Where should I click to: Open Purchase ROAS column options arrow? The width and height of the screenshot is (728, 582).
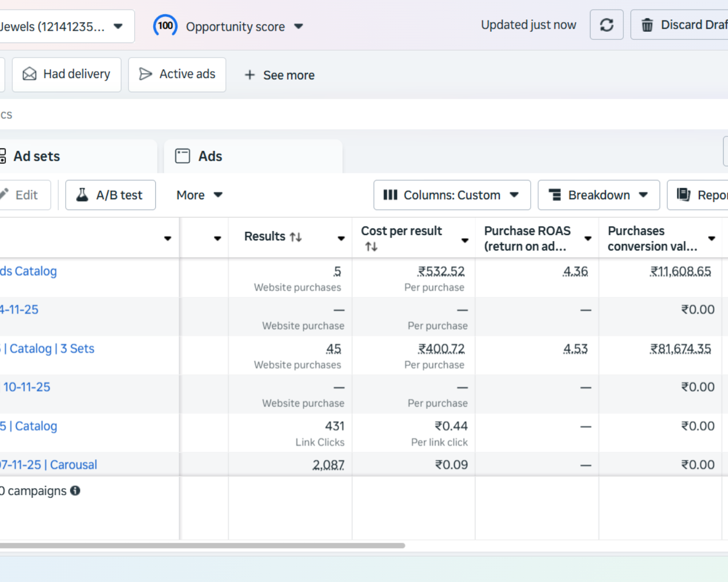(588, 238)
